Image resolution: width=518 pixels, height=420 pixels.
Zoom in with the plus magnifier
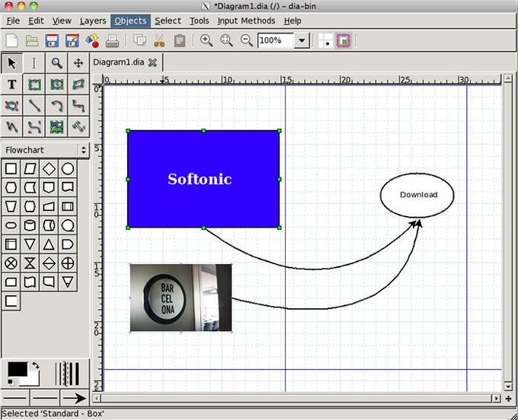click(206, 40)
